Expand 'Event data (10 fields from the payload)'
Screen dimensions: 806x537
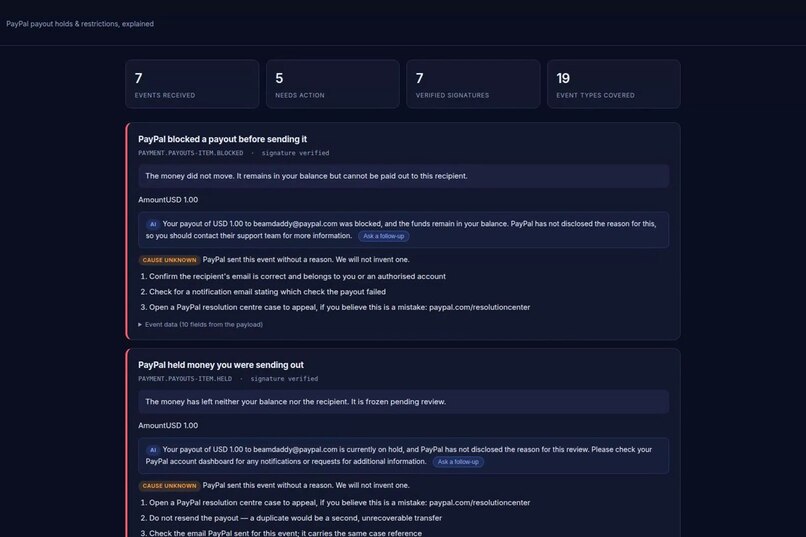(200, 325)
